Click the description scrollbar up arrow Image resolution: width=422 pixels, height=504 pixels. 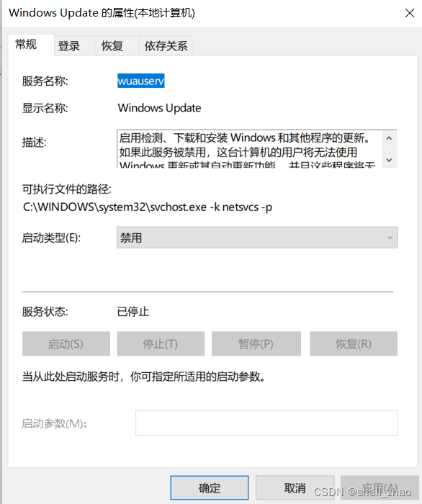(x=389, y=138)
